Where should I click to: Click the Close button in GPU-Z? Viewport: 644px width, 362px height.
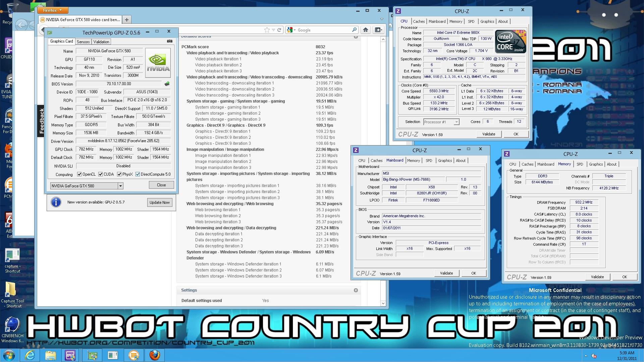click(x=161, y=185)
